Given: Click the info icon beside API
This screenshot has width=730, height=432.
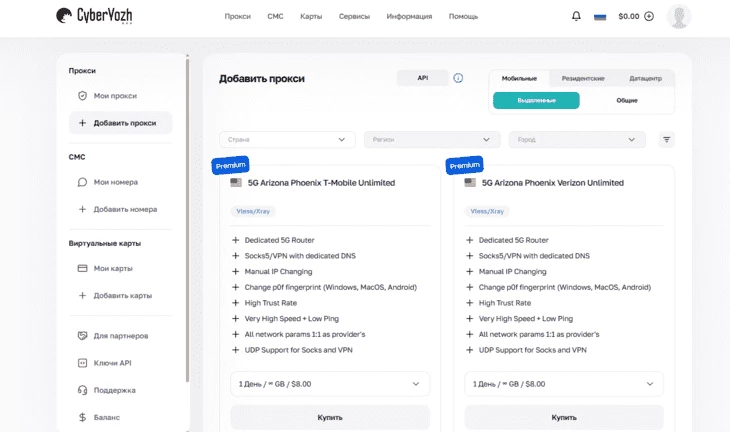Looking at the screenshot, I should pyautogui.click(x=458, y=78).
